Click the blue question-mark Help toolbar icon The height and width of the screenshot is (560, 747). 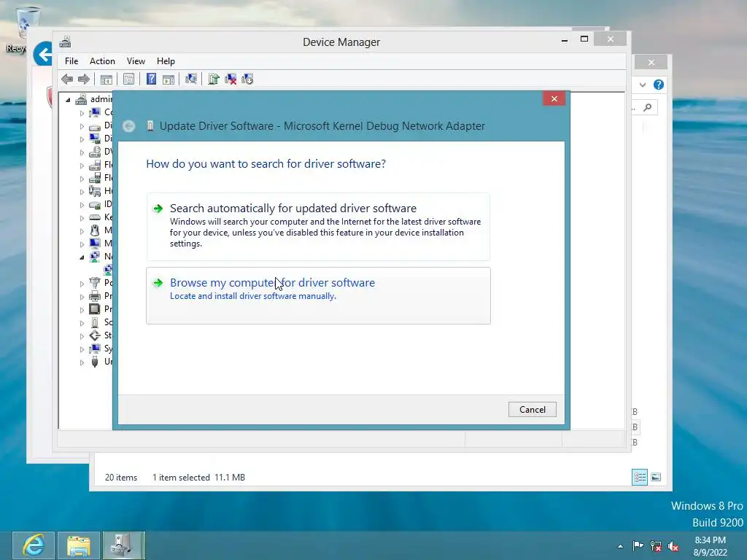coord(151,79)
